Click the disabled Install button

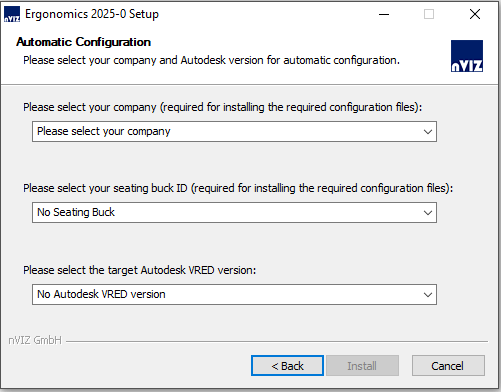pyautogui.click(x=362, y=366)
